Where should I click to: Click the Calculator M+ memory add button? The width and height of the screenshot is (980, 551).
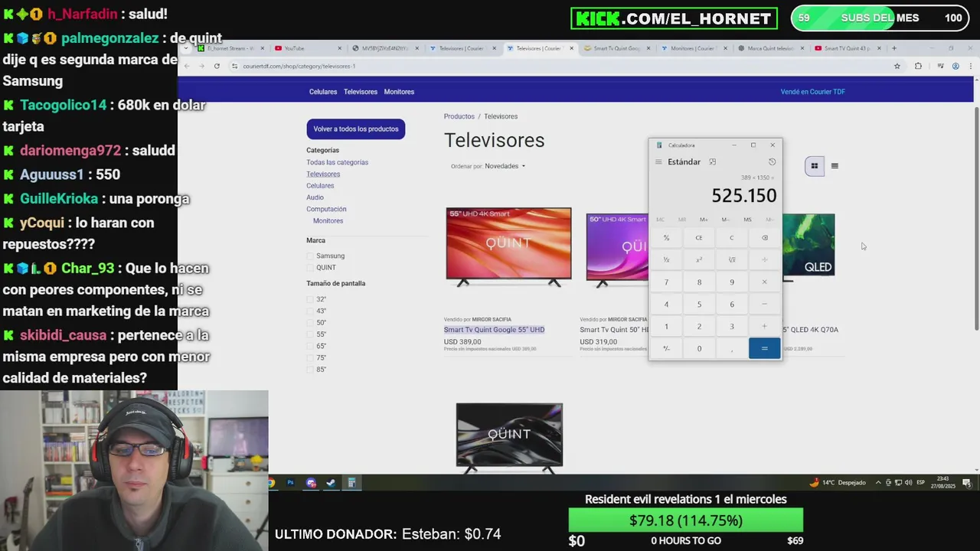(704, 220)
